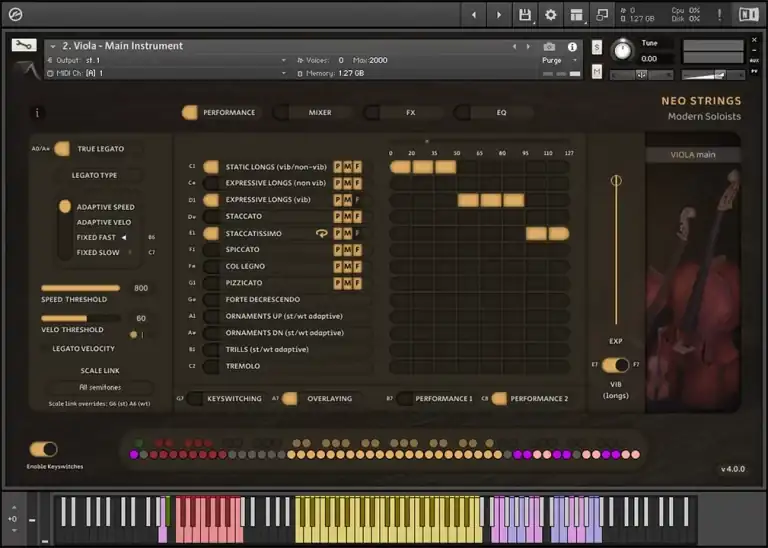The image size is (768, 548).
Task: Toggle M dynamic for Staccato
Action: click(x=347, y=216)
